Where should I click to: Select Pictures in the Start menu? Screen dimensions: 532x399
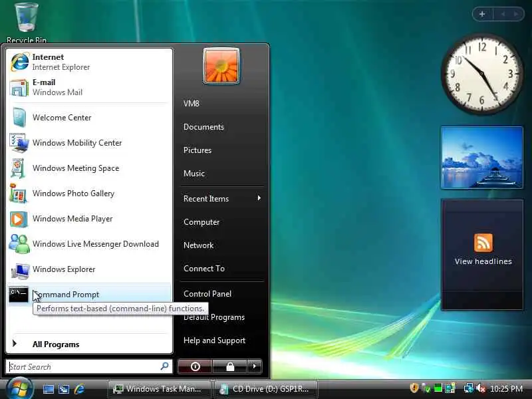click(x=198, y=150)
